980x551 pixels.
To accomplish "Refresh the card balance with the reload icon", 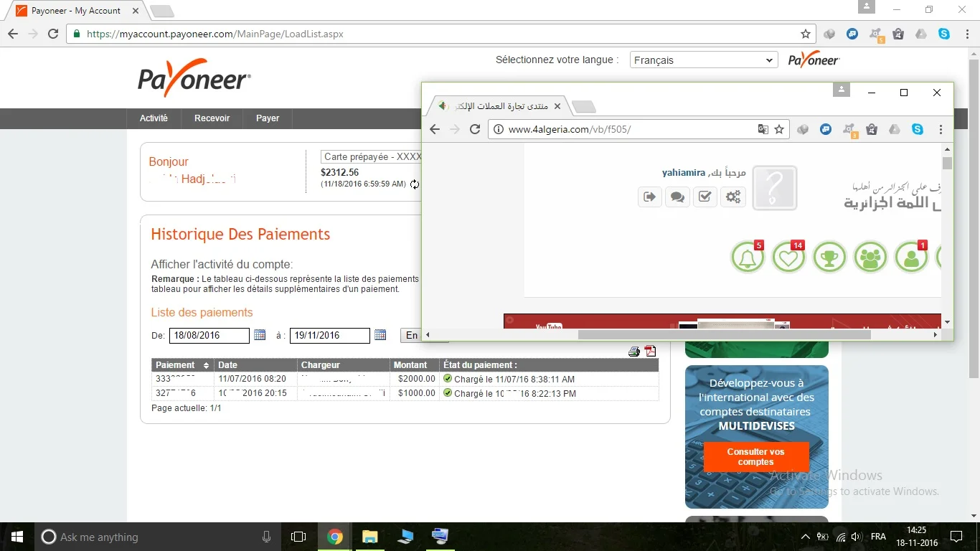I will 415,184.
